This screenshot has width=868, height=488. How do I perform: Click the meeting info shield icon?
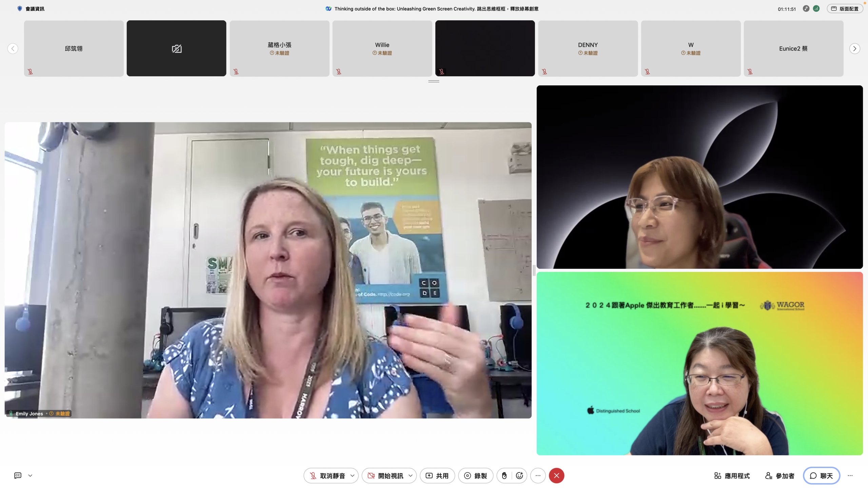[20, 9]
